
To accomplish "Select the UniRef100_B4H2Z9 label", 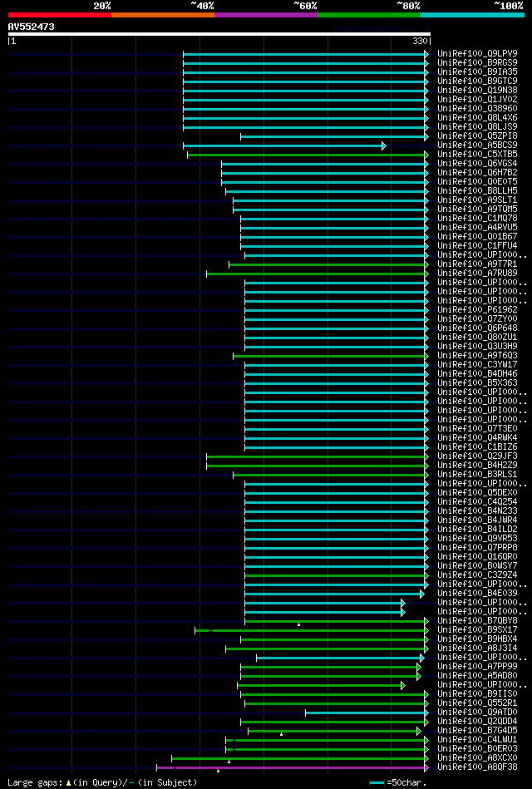I will coord(477,466).
